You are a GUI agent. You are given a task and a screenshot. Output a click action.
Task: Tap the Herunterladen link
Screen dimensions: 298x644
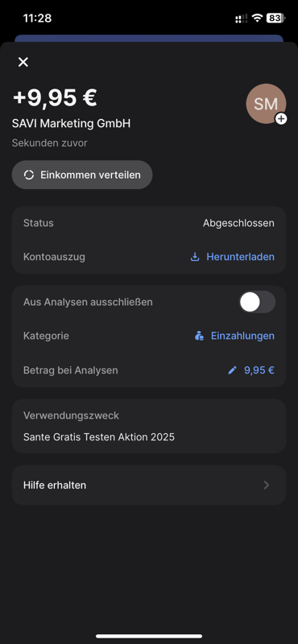coord(241,257)
